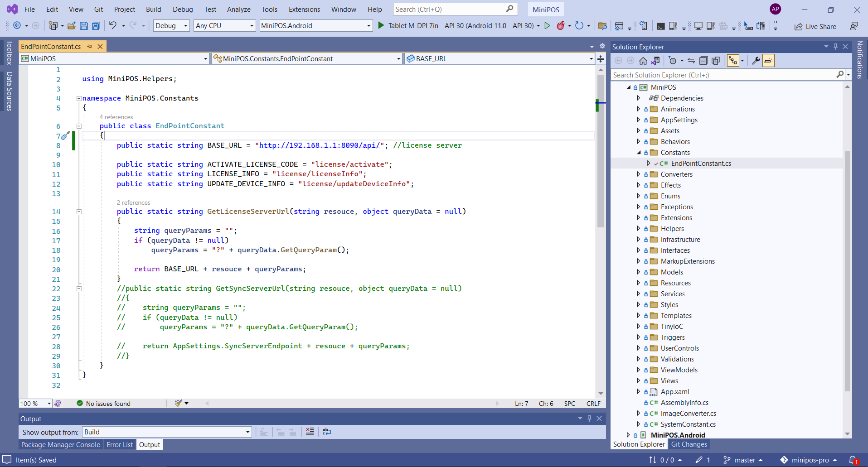Click the split editor window icon
Screen dimensions: 868x467
(x=601, y=59)
